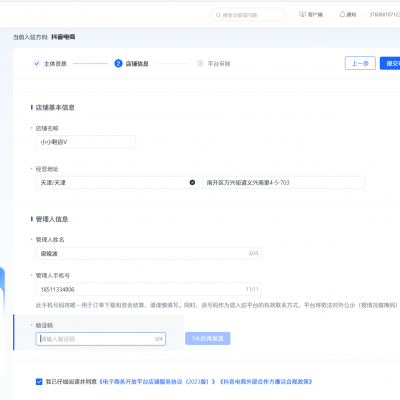Focus the top function search box
The image size is (400, 400).
pyautogui.click(x=248, y=15)
